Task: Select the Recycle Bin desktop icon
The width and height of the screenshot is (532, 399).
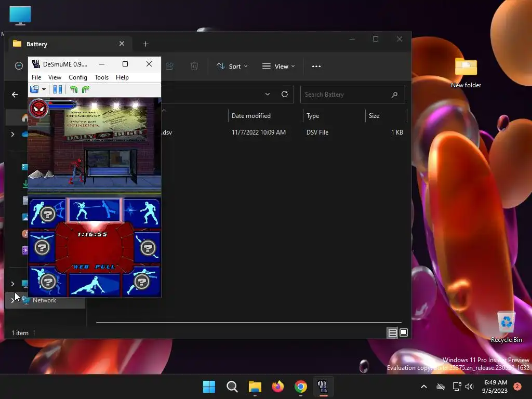Action: [506, 327]
